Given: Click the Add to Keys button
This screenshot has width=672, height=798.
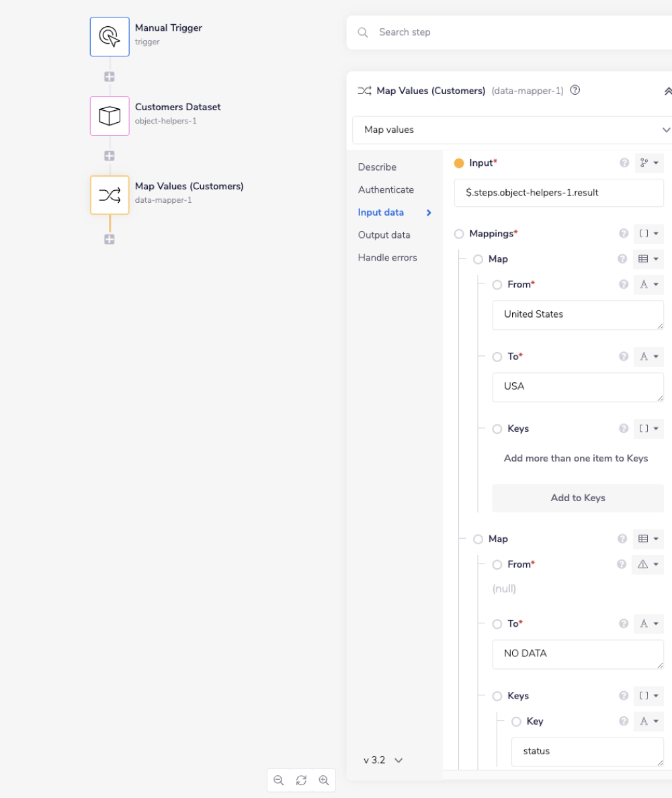Looking at the screenshot, I should point(577,498).
